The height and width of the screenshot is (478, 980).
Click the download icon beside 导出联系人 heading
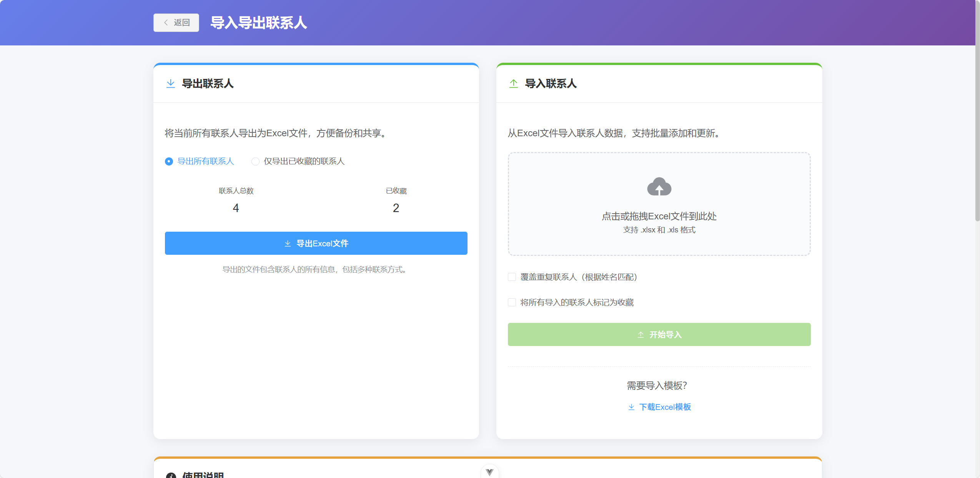[170, 83]
